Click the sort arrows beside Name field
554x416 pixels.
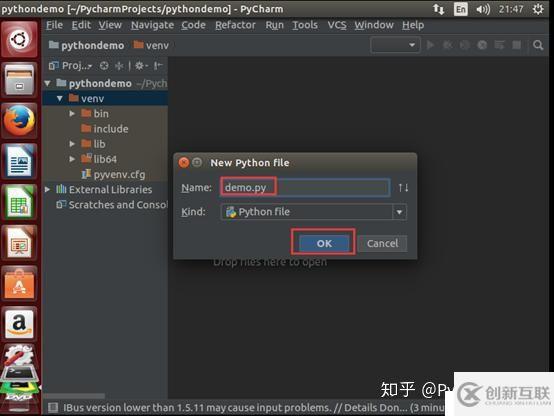(x=403, y=187)
